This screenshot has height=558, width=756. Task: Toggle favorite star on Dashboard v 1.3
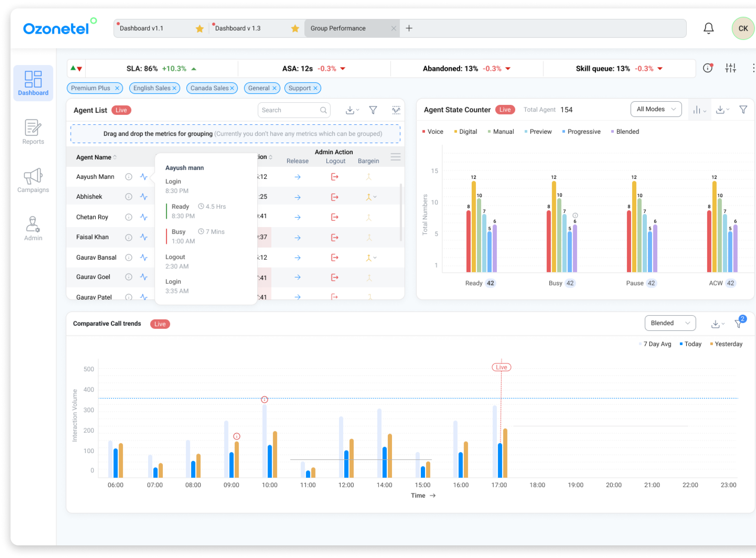[295, 28]
